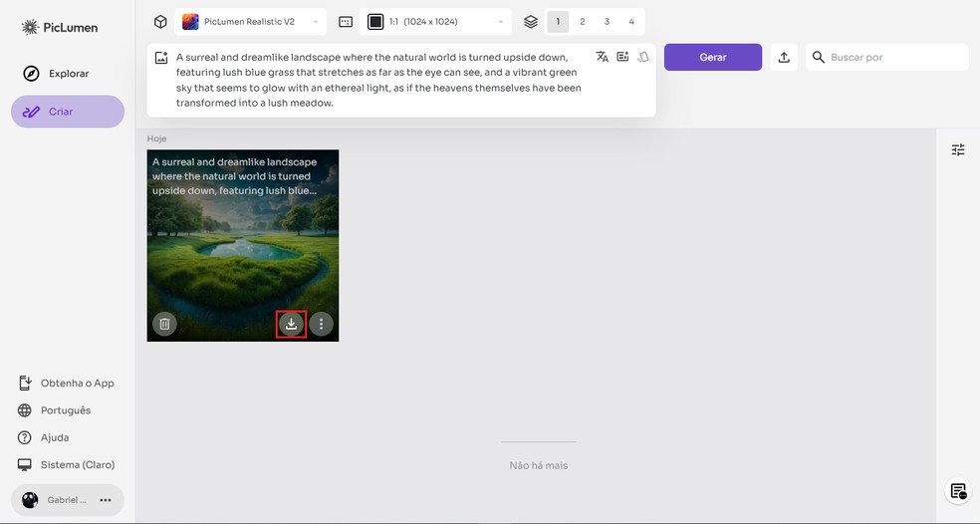Open the account three-dot menu beside Gabriel
980x524 pixels.
coord(106,500)
